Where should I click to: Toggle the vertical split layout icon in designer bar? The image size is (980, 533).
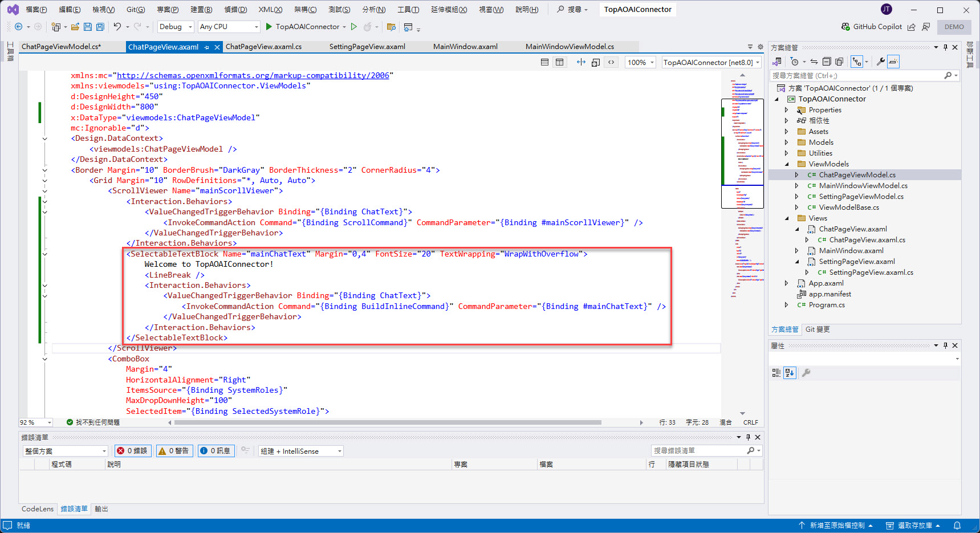559,62
